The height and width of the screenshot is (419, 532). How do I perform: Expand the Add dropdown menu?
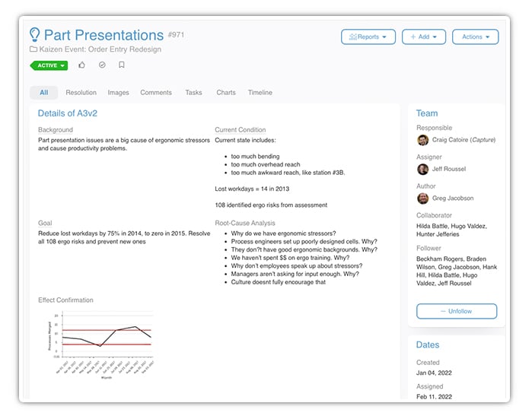click(x=423, y=37)
